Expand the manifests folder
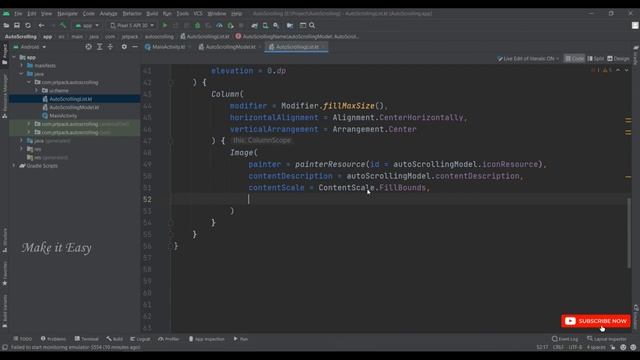 coord(22,65)
